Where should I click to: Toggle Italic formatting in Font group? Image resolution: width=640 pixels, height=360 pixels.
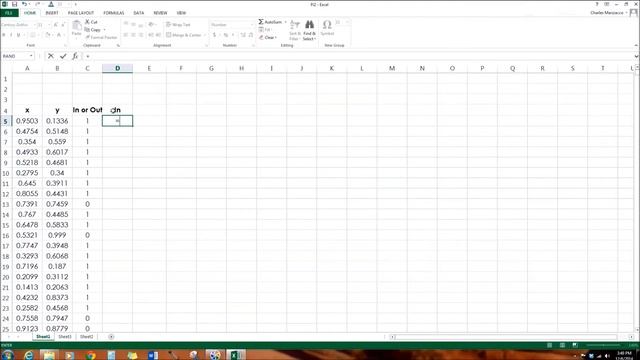[11, 35]
